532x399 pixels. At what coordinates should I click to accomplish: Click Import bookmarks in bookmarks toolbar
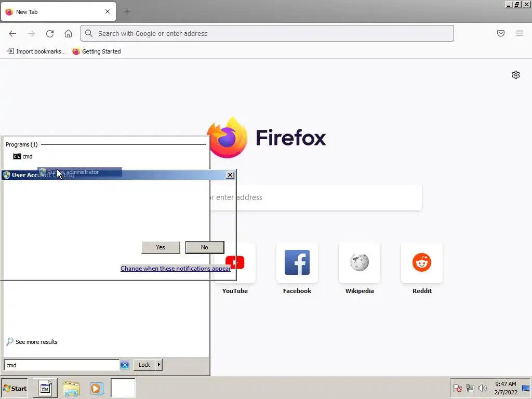(x=36, y=51)
